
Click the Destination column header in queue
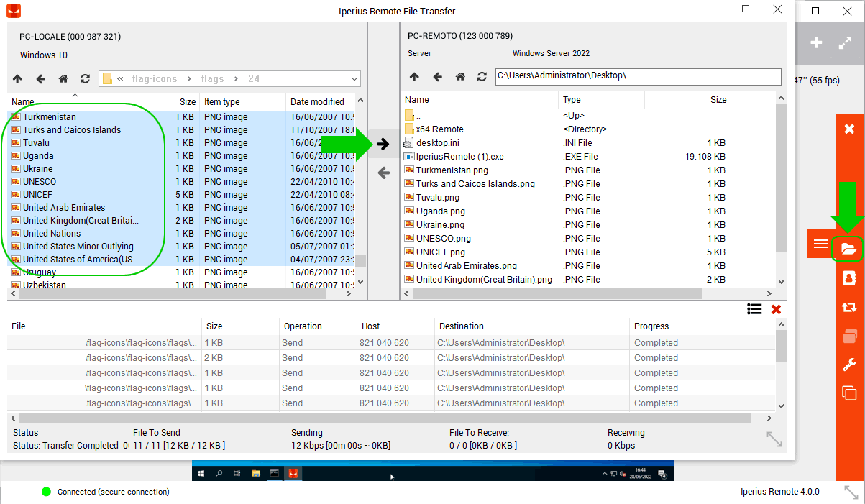462,326
